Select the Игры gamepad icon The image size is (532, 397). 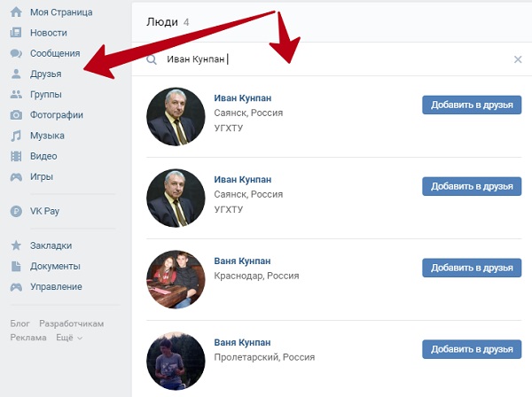16,177
